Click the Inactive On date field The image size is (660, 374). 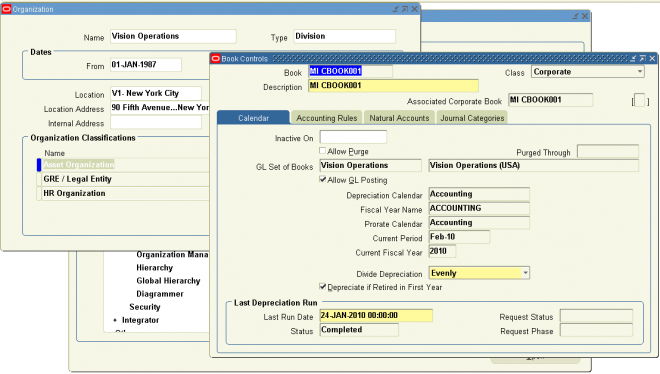(353, 137)
